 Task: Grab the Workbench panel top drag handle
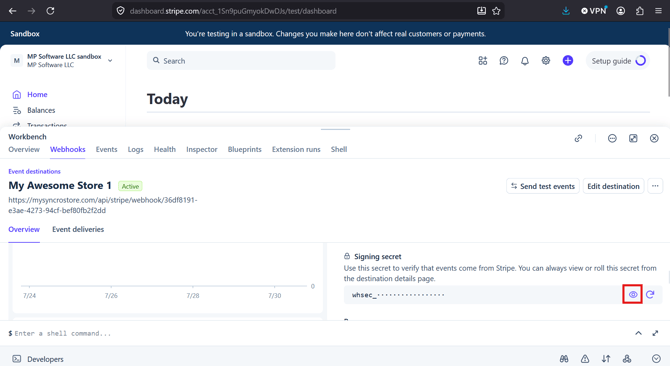[x=335, y=129]
